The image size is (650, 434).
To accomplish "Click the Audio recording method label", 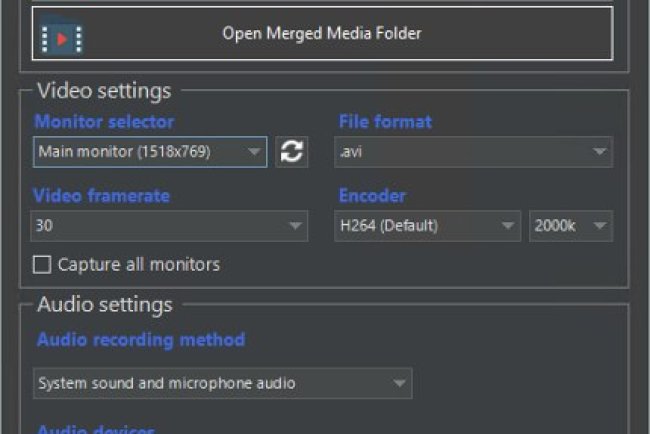I will click(140, 340).
